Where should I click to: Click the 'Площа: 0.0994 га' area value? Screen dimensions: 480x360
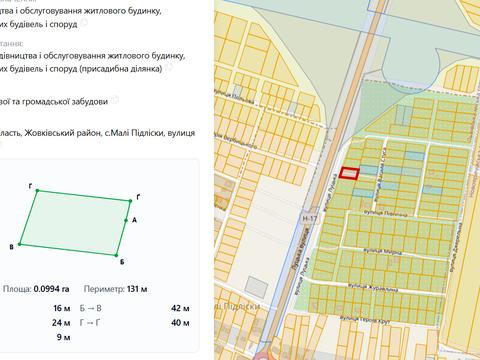coord(36,289)
